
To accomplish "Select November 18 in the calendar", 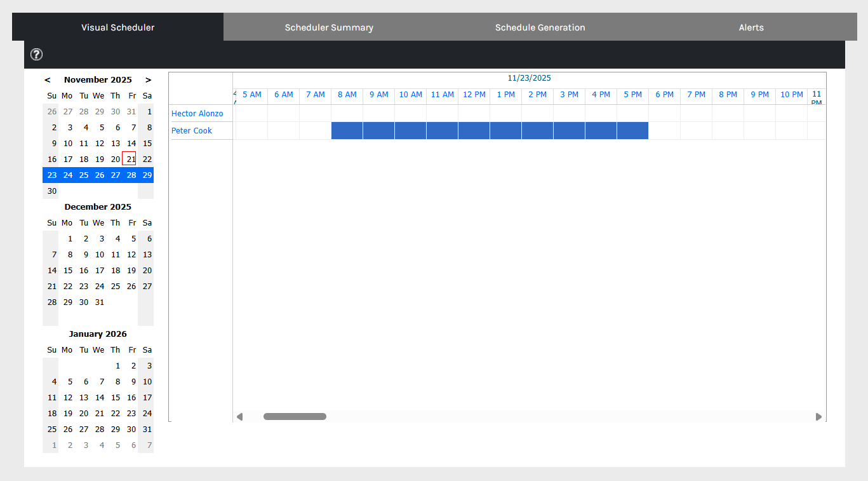I will (84, 159).
